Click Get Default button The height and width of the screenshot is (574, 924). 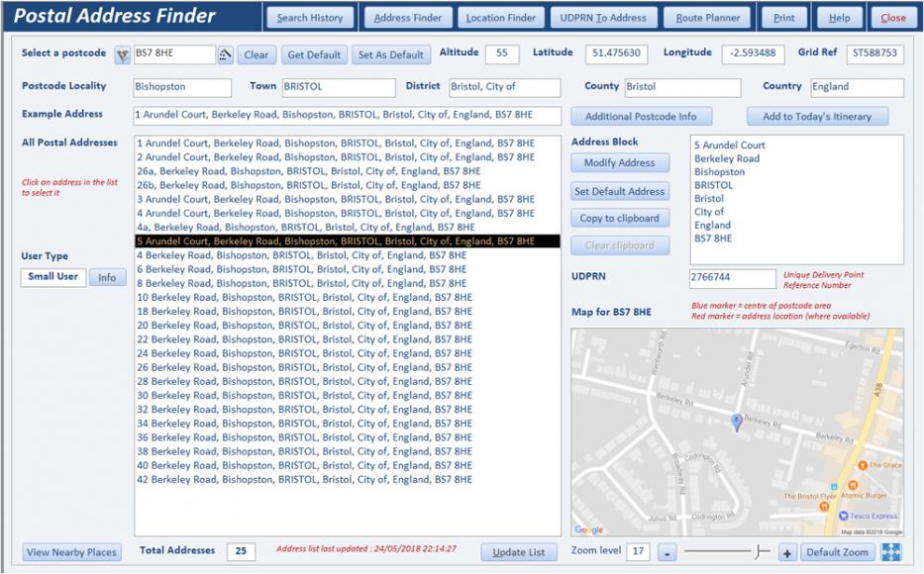314,54
